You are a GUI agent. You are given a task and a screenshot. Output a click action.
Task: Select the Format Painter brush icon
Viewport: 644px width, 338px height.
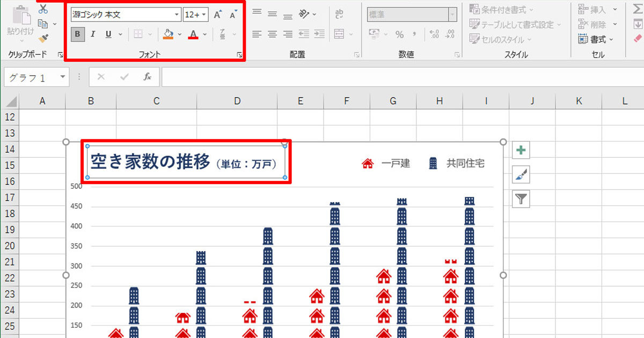tap(43, 38)
